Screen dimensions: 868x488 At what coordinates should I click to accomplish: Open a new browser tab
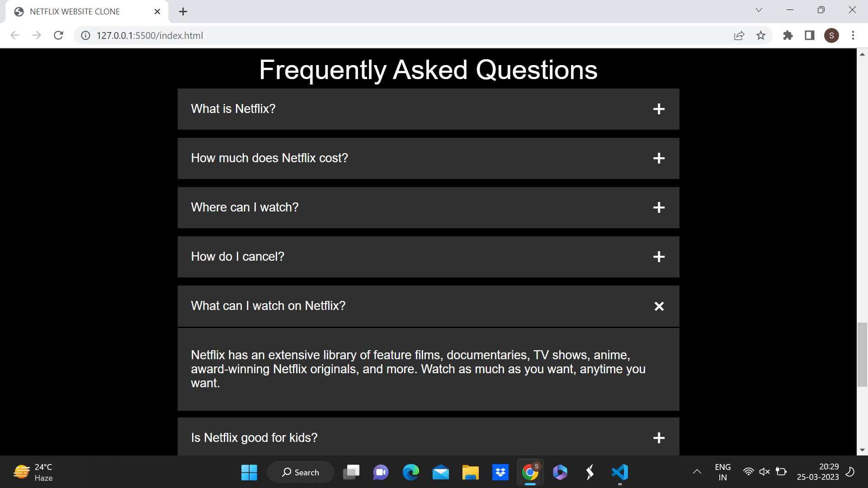[183, 11]
